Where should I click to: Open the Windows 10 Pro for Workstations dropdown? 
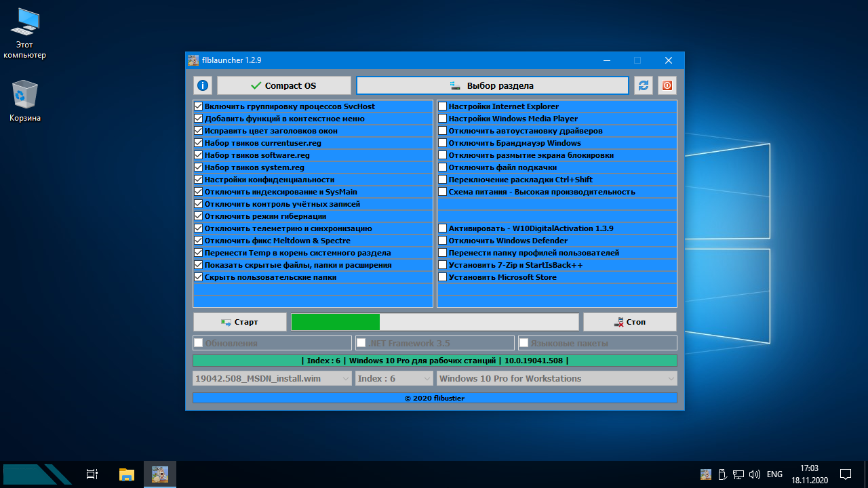557,378
